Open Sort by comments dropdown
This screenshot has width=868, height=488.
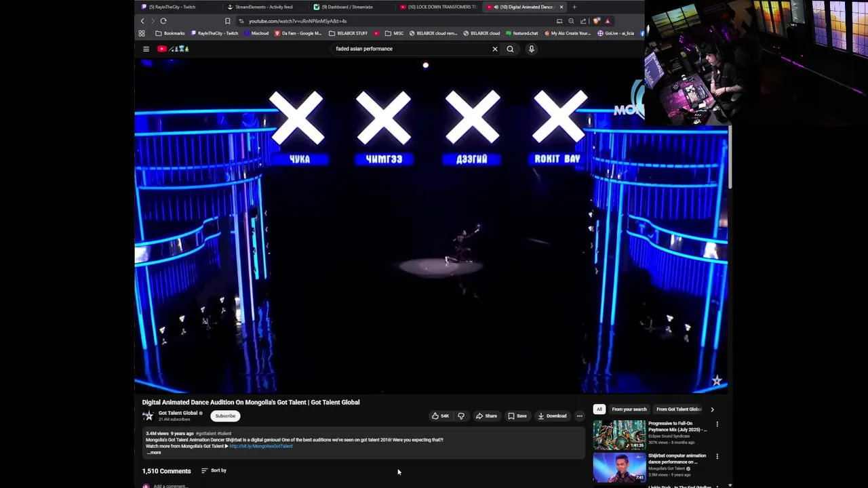[x=214, y=470]
